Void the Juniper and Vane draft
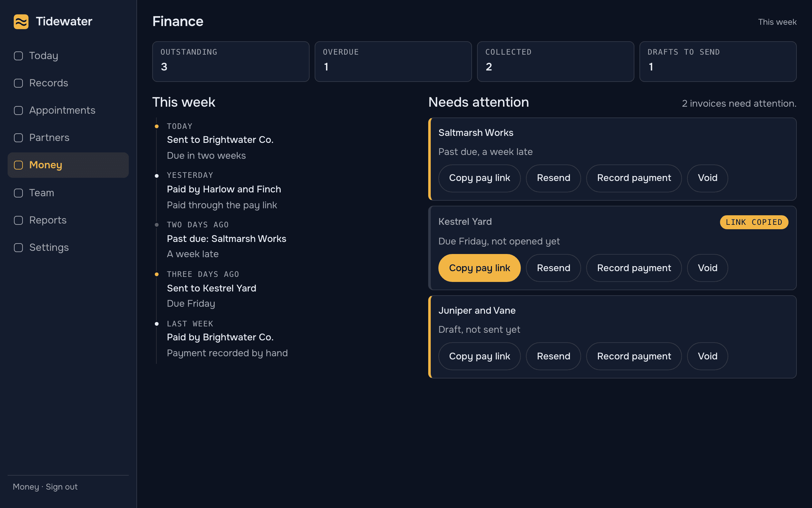Image resolution: width=812 pixels, height=508 pixels. tap(707, 357)
